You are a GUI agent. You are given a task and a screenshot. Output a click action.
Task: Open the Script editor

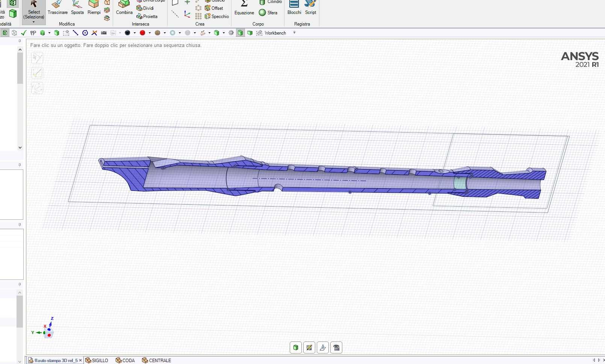310,8
